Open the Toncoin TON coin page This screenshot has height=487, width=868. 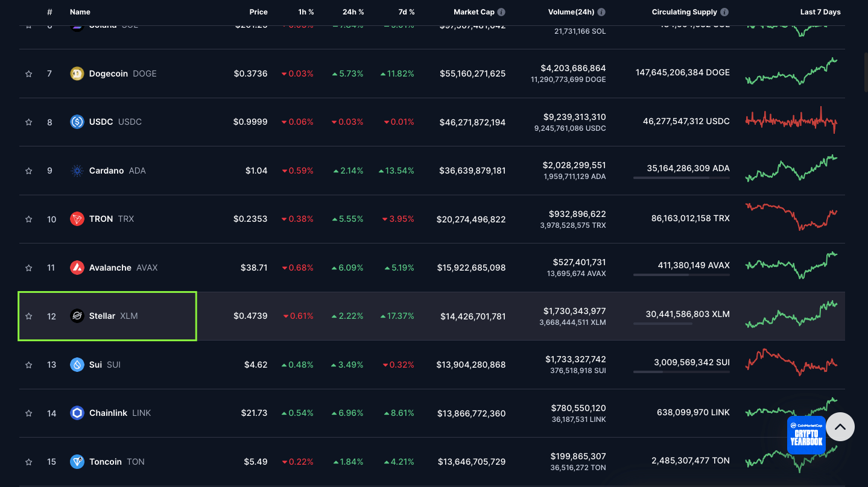point(116,462)
